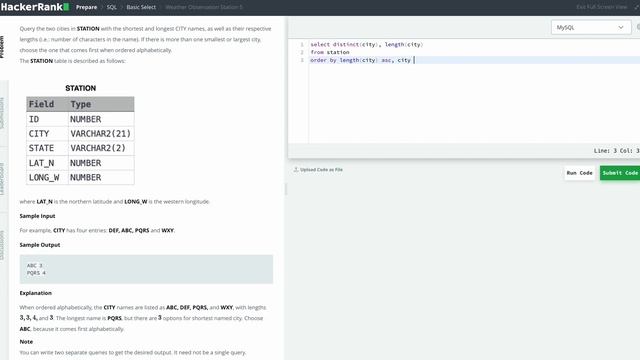The height and width of the screenshot is (360, 640).
Task: Click the HackerRank logo
Action: pos(35,7)
